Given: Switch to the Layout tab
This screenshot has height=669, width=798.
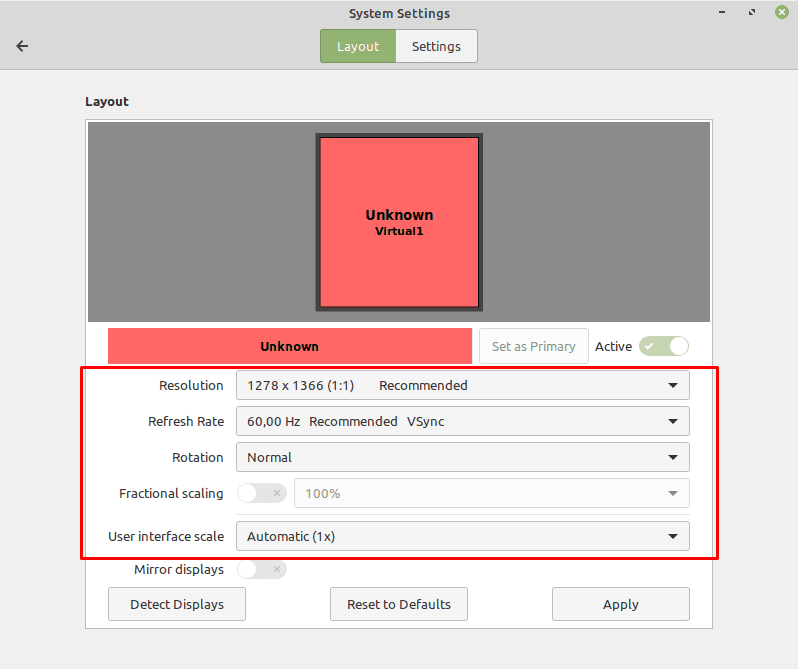Looking at the screenshot, I should [x=358, y=46].
